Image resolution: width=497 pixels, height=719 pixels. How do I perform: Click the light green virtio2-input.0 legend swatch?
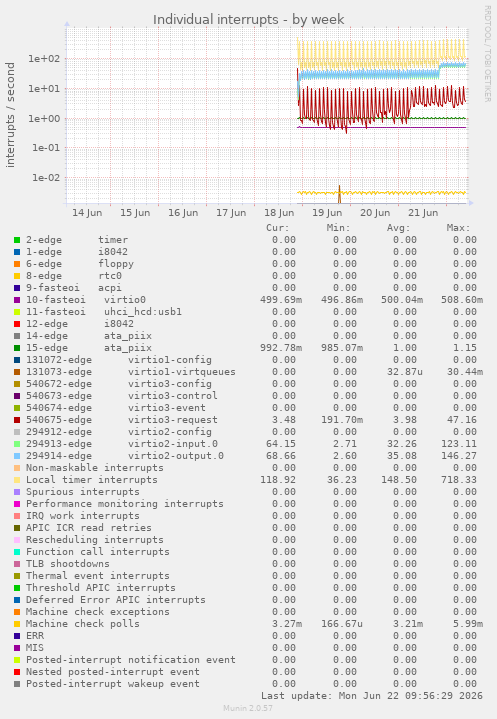coord(17,444)
